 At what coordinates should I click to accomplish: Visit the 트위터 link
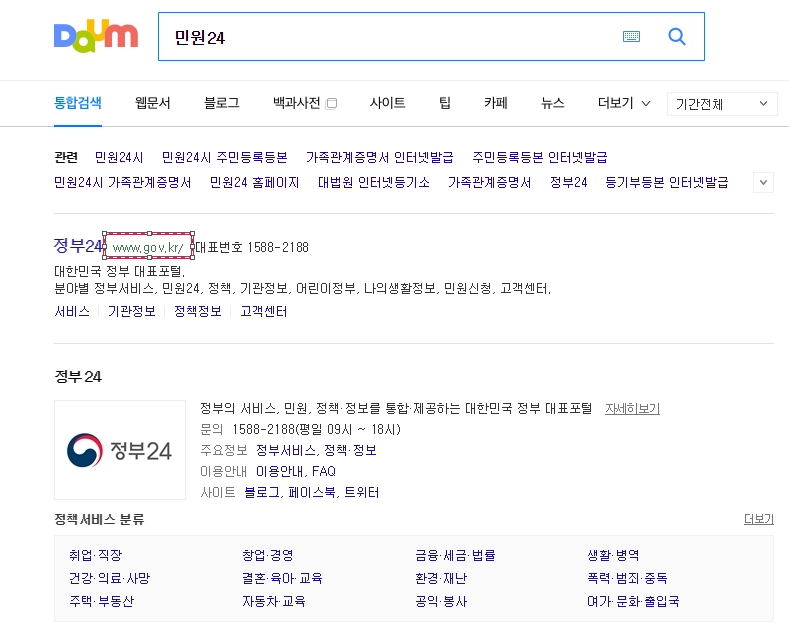coord(361,492)
